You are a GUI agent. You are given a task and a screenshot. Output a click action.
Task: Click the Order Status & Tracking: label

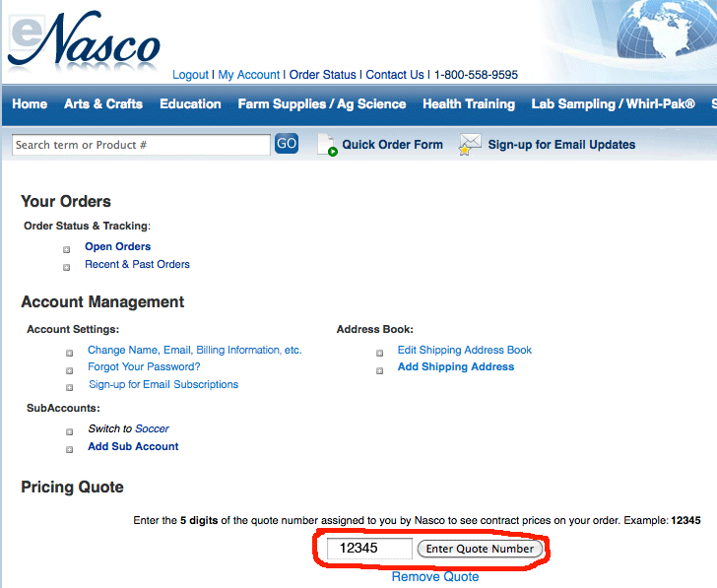[87, 226]
